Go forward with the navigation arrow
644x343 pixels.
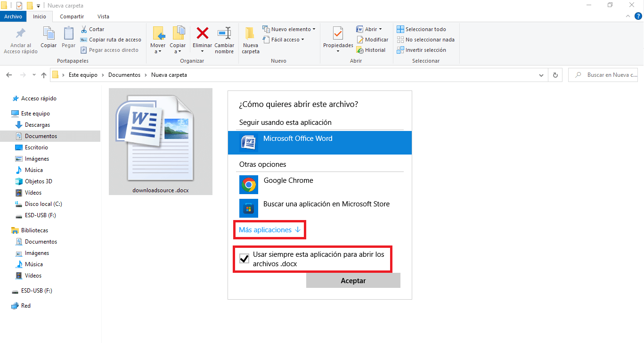[23, 75]
